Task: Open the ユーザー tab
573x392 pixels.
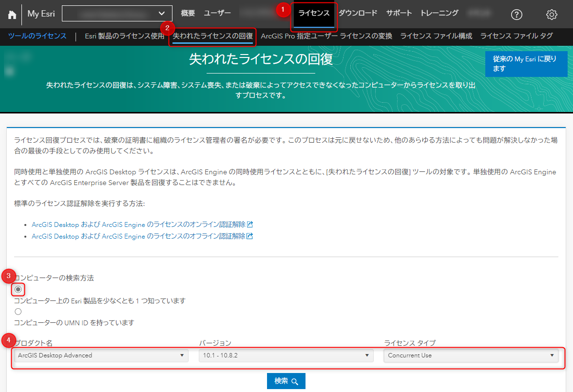Action: 217,13
